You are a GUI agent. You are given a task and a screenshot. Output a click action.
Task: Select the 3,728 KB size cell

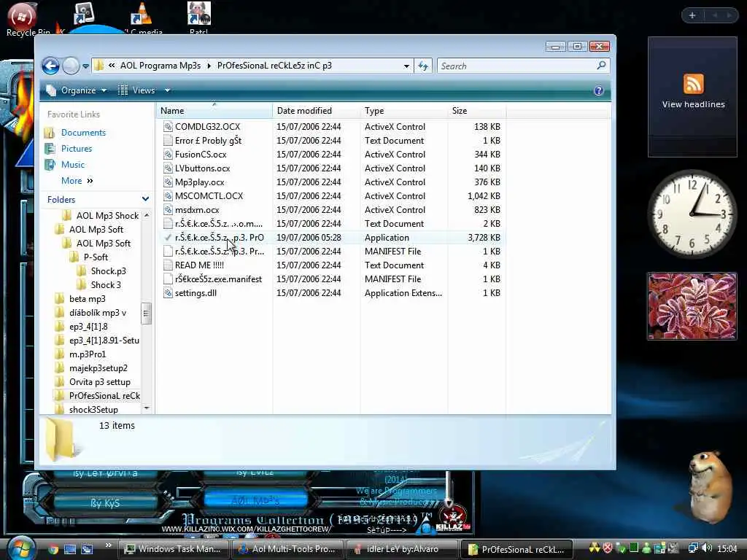click(484, 238)
